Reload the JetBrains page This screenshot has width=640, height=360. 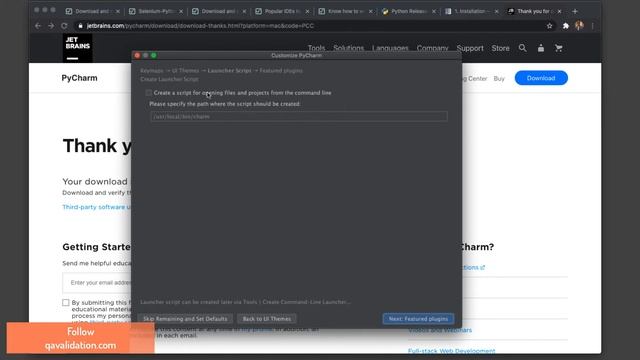tap(64, 26)
